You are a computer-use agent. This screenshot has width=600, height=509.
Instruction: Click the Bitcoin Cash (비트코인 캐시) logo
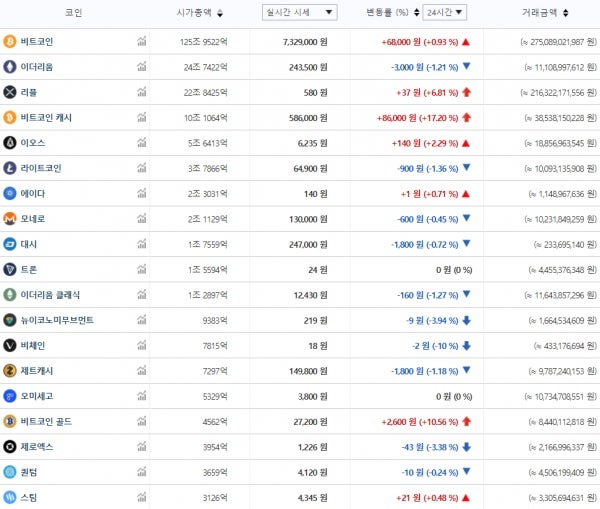[10, 117]
